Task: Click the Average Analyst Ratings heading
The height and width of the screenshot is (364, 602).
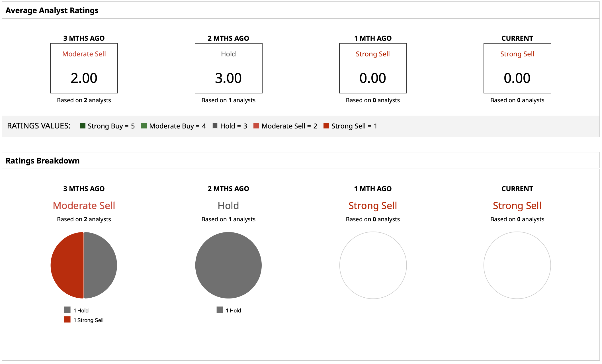Action: [x=52, y=11]
